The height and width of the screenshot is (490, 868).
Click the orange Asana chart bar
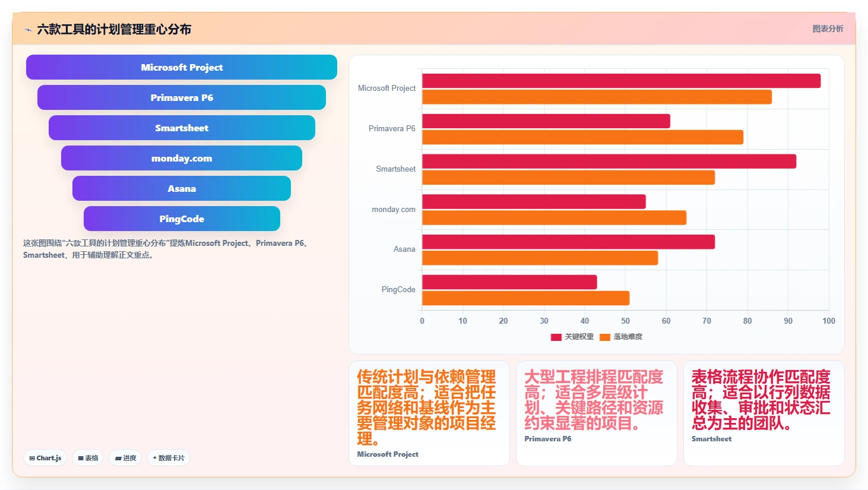pyautogui.click(x=540, y=258)
